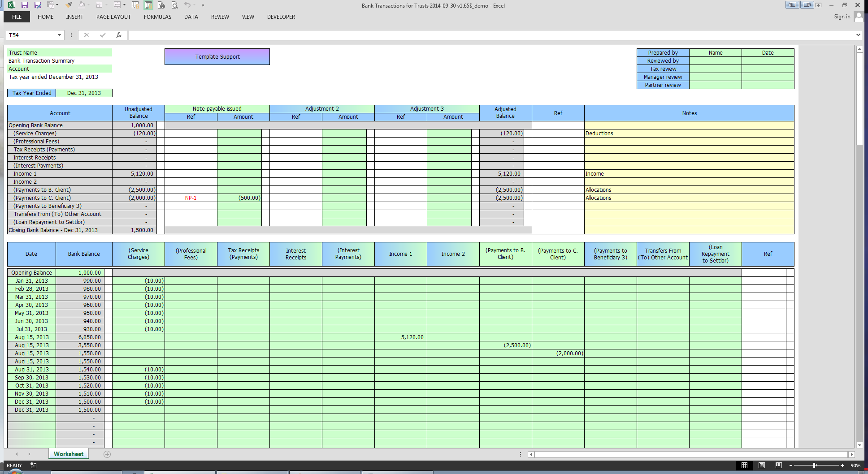
Task: Click the 90% zoom level indicator
Action: (855, 465)
